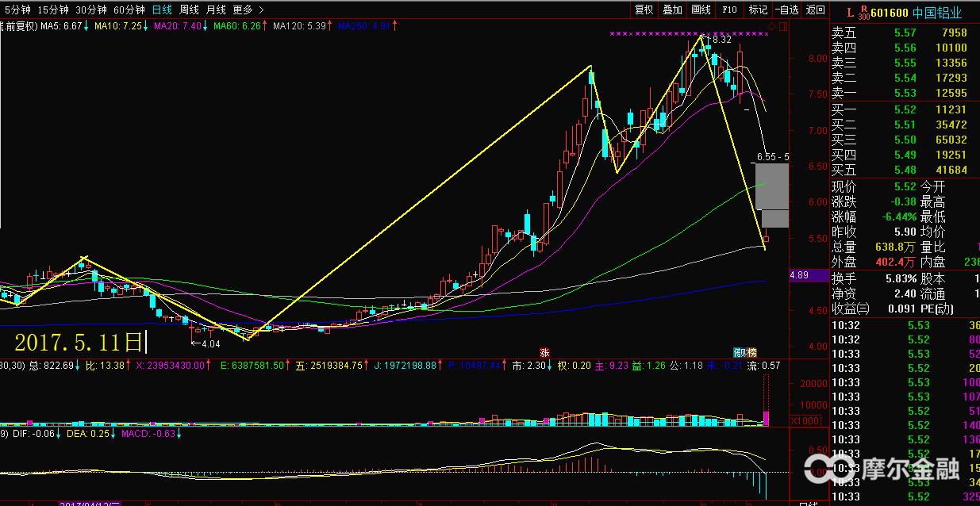Select the 日线 daily chart tab
980x506 pixels.
[x=162, y=10]
